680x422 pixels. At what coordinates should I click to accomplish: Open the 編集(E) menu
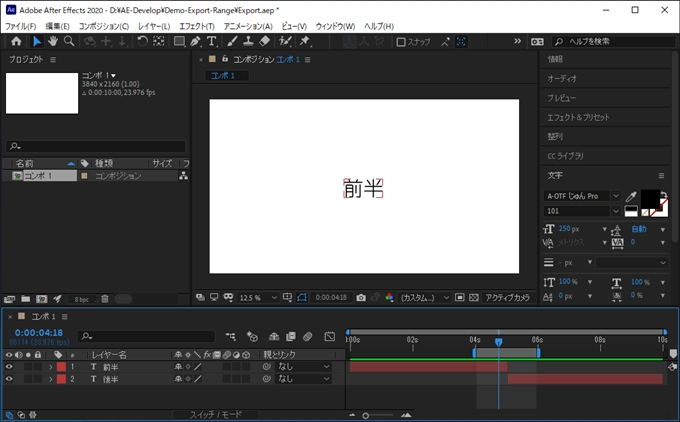[x=57, y=26]
